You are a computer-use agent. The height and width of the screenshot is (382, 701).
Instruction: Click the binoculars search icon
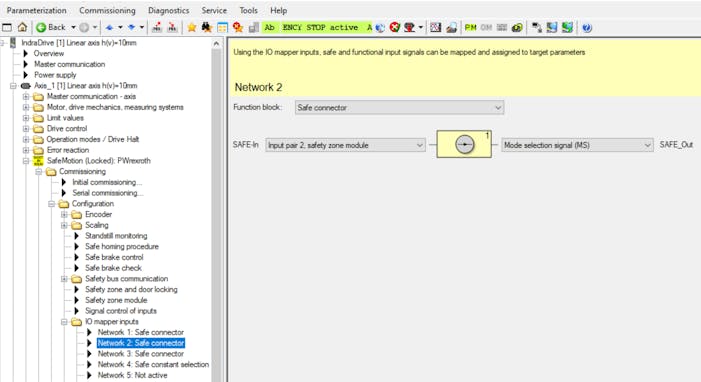coord(207,27)
